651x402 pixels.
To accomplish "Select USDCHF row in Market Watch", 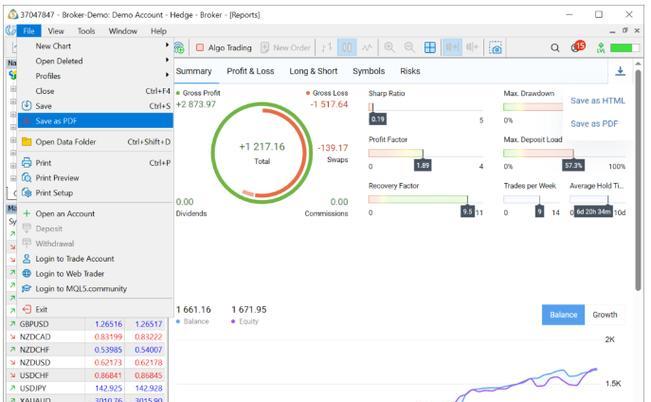I will point(87,375).
